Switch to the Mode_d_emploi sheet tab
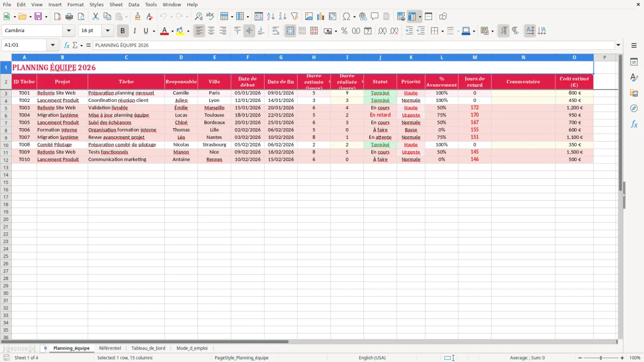This screenshot has height=362, width=644. (192, 348)
